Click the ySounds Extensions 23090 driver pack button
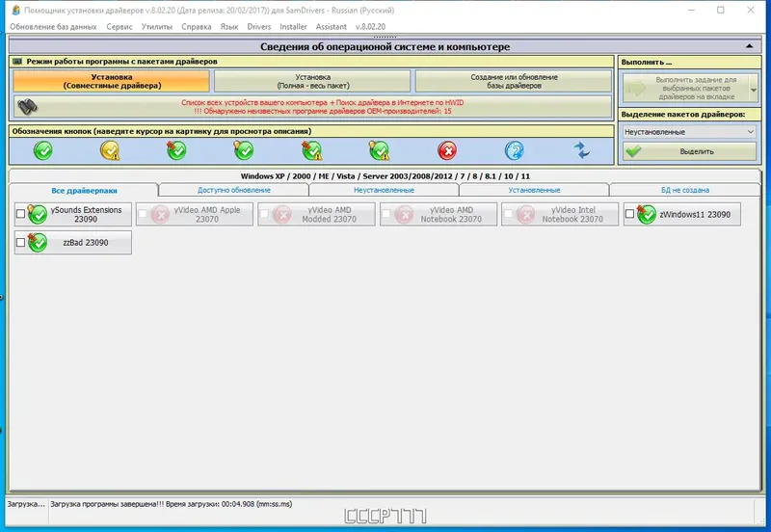 coord(73,214)
